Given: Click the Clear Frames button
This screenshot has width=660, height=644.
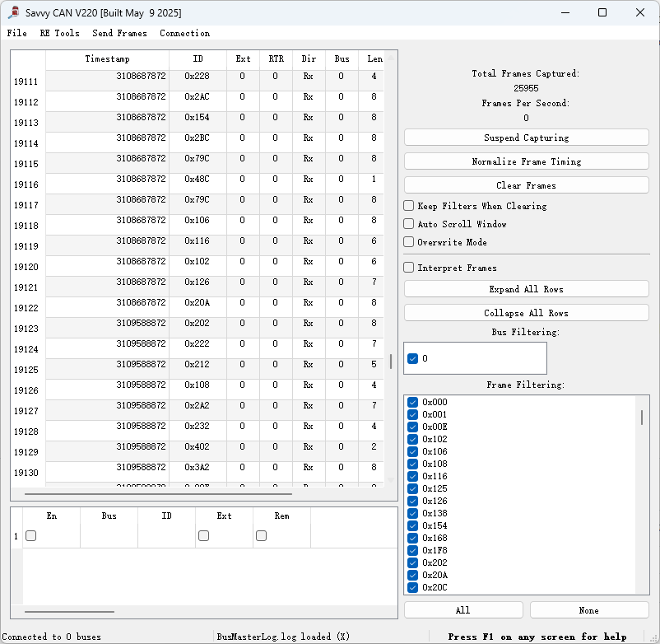Looking at the screenshot, I should (x=526, y=185).
